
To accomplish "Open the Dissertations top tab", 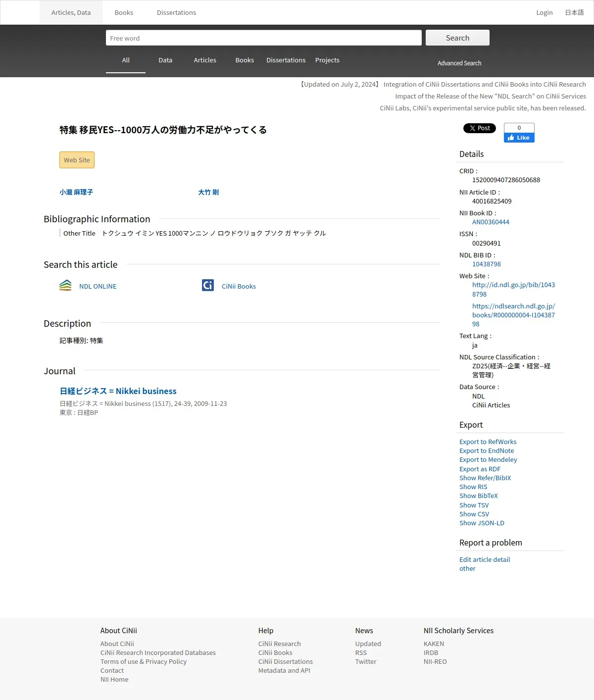I will tap(176, 12).
